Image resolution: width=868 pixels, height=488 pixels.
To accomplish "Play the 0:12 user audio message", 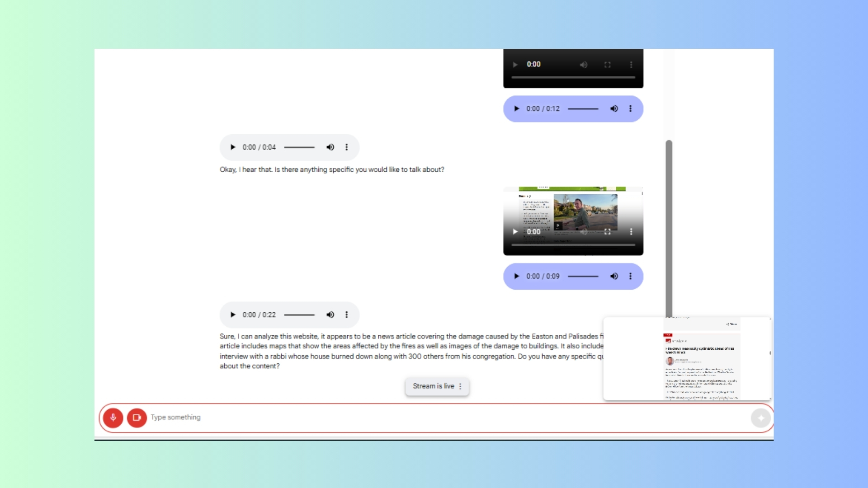I will 517,109.
